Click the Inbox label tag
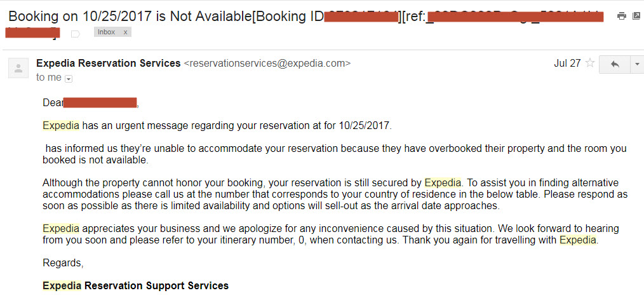This screenshot has height=307, width=644. pyautogui.click(x=107, y=32)
